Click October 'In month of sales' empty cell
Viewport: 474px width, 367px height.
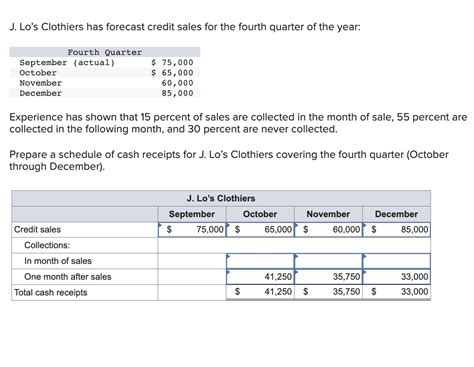pyautogui.click(x=260, y=261)
